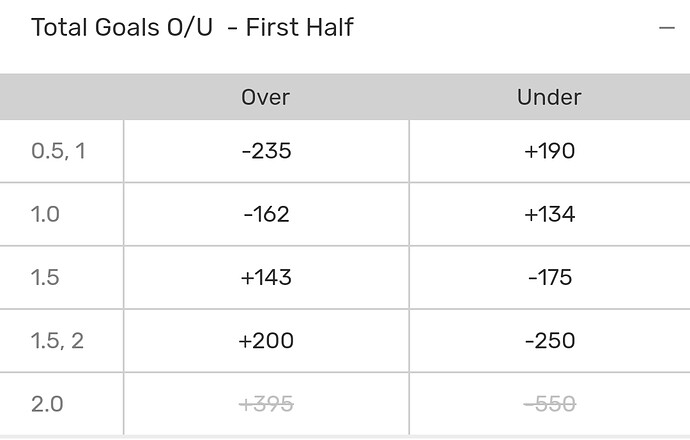Pick Under +134 on the 1.0 line
The image size is (690, 440).
[549, 214]
